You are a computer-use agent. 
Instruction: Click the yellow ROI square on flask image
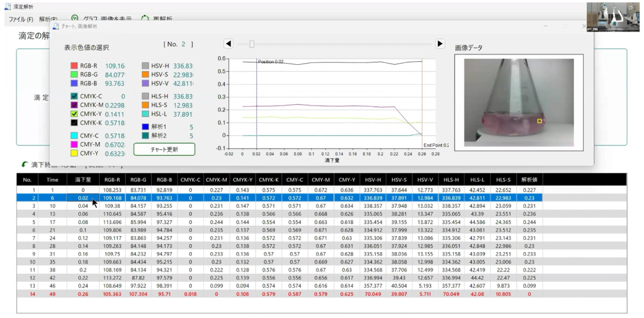[539, 121]
